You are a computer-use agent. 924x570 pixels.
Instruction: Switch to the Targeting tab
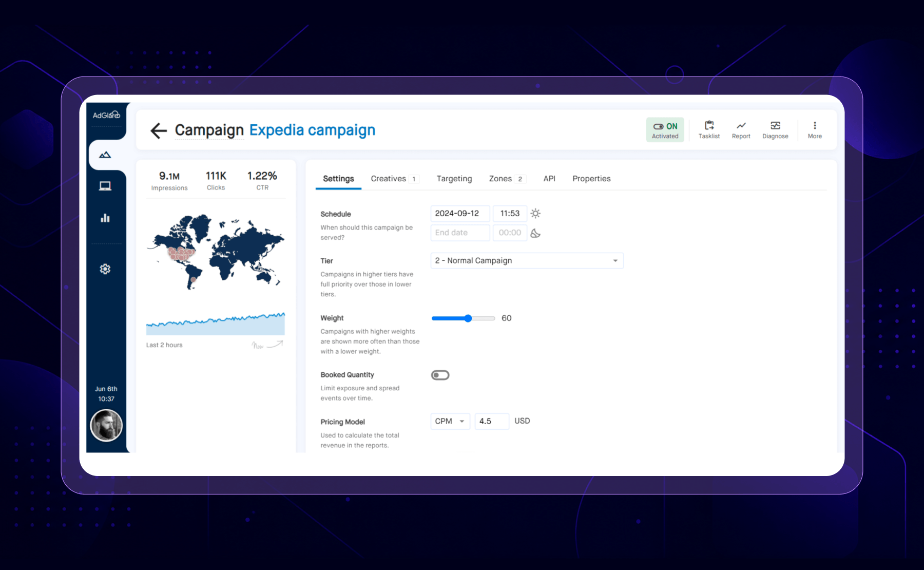click(454, 179)
